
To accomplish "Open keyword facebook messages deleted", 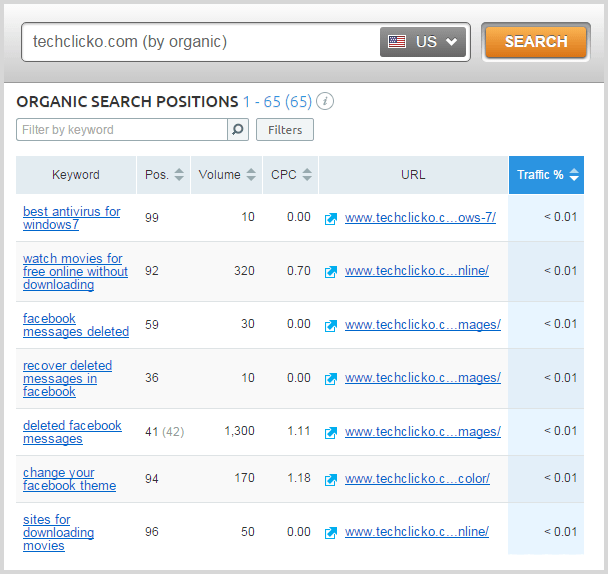I will (76, 325).
